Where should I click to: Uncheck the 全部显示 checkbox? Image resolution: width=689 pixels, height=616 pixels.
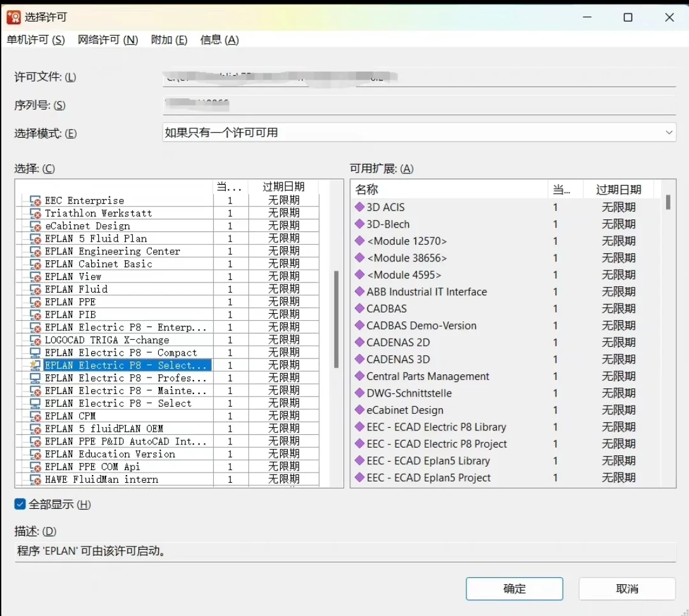[x=19, y=504]
